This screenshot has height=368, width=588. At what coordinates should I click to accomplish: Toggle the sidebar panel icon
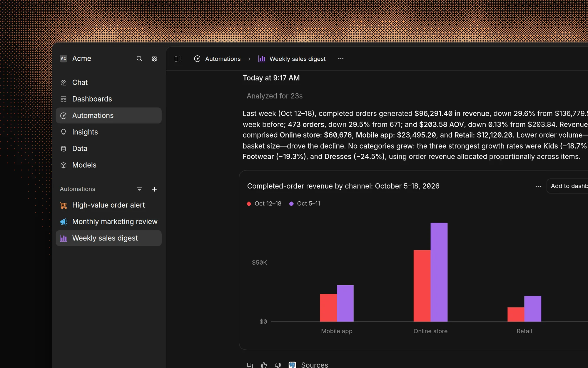click(178, 59)
